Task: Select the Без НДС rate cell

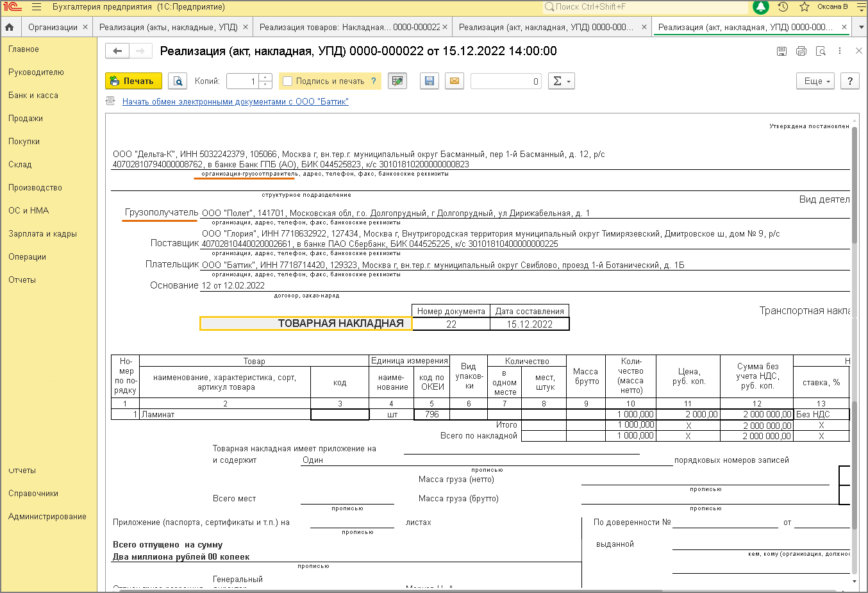Action: (x=821, y=415)
